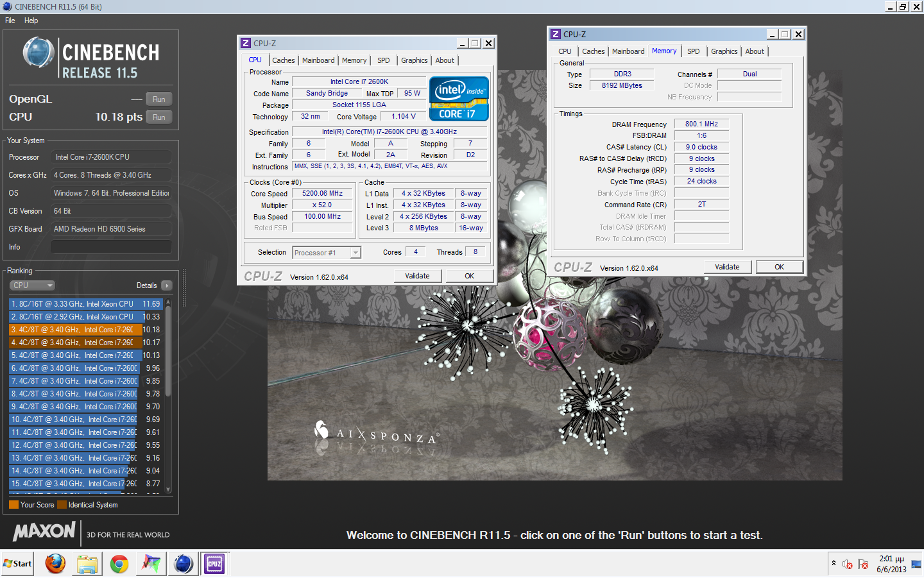924x578 pixels.
Task: Click the orange Your Score legend swatch
Action: 13,505
